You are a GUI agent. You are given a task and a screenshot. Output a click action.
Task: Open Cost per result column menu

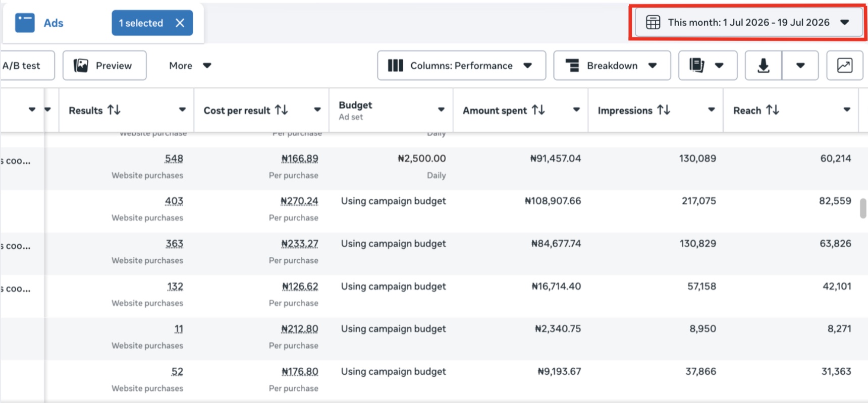pyautogui.click(x=317, y=109)
